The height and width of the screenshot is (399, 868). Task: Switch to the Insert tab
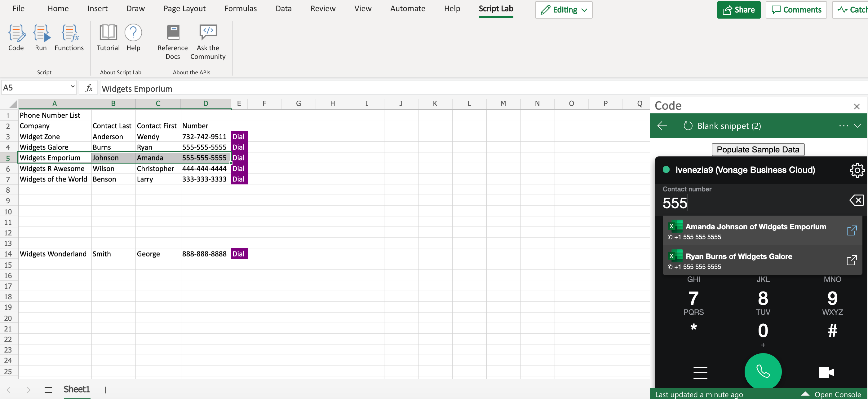coord(97,8)
